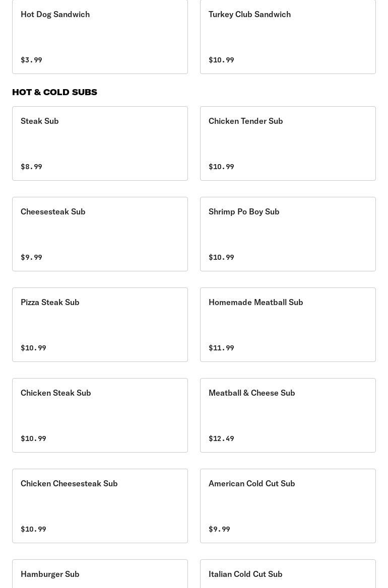Click the $12.49 Meatball & Cheese price
Screen dimensions: 388x588
tap(221, 438)
